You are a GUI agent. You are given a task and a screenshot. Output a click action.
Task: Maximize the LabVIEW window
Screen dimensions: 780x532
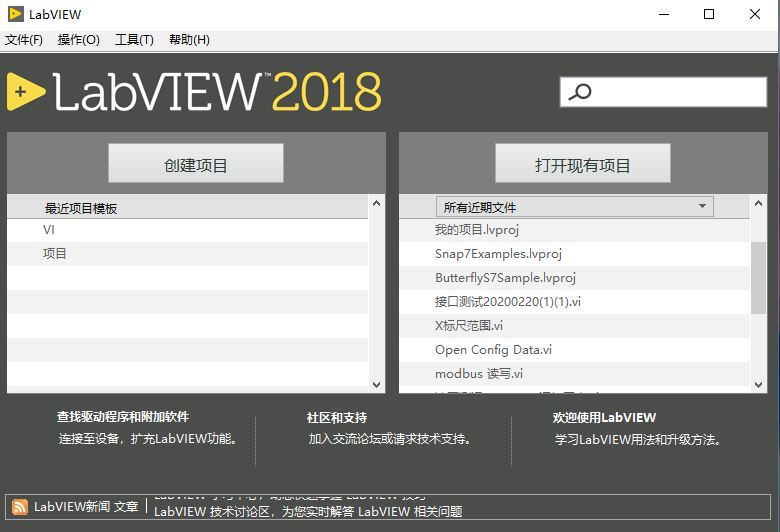click(x=709, y=14)
